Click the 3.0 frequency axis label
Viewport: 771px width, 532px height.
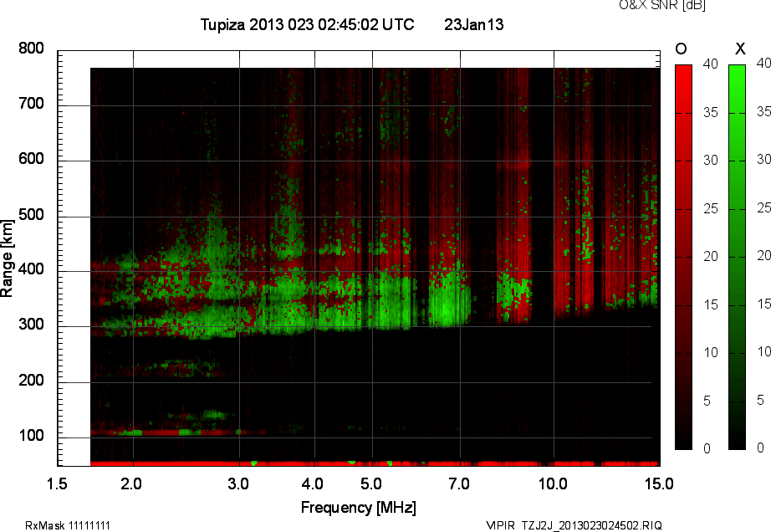click(x=238, y=483)
